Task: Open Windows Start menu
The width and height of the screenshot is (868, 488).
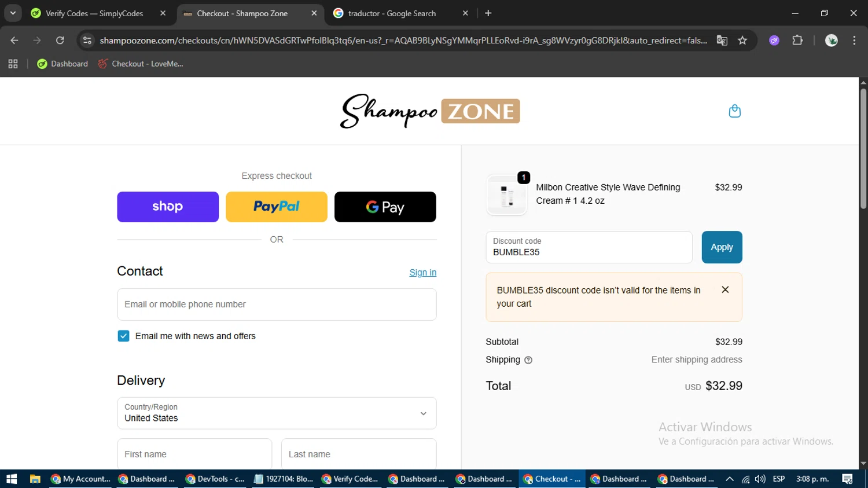Action: coord(12,479)
